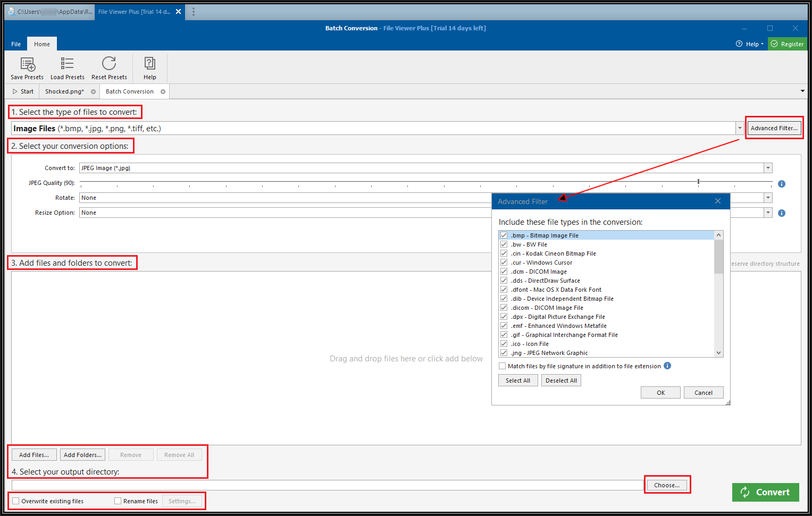Click the Register button
Screen dimensions: 812x516
pos(788,44)
